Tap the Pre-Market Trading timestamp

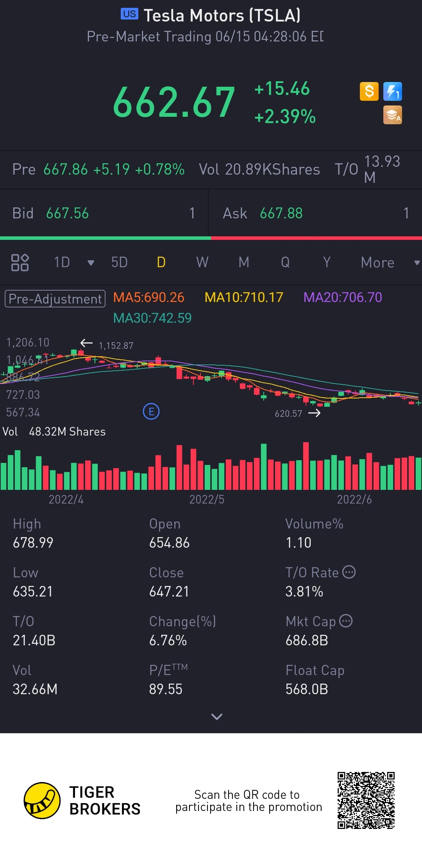click(x=205, y=36)
